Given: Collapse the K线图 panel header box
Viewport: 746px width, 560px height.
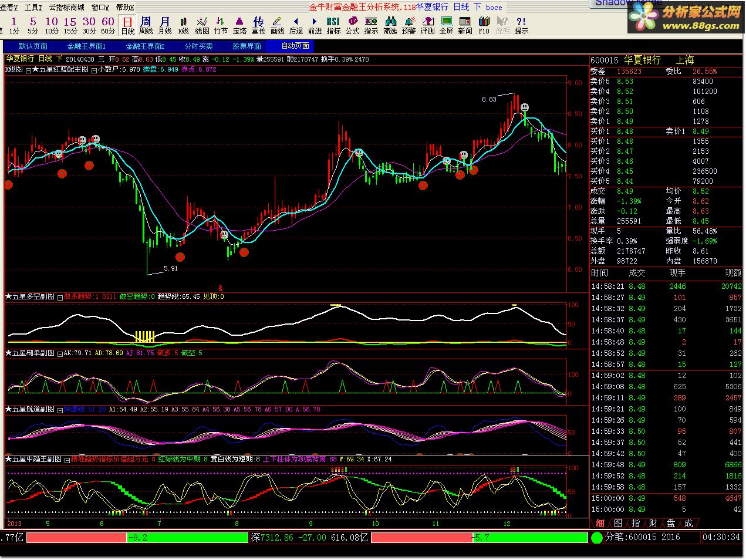Looking at the screenshot, I should (x=28, y=69).
